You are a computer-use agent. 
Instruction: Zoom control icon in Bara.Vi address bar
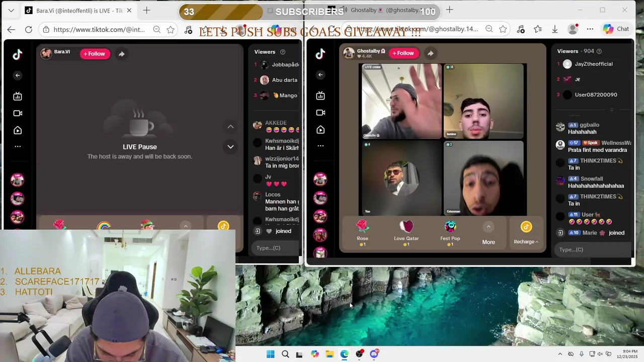(157, 30)
